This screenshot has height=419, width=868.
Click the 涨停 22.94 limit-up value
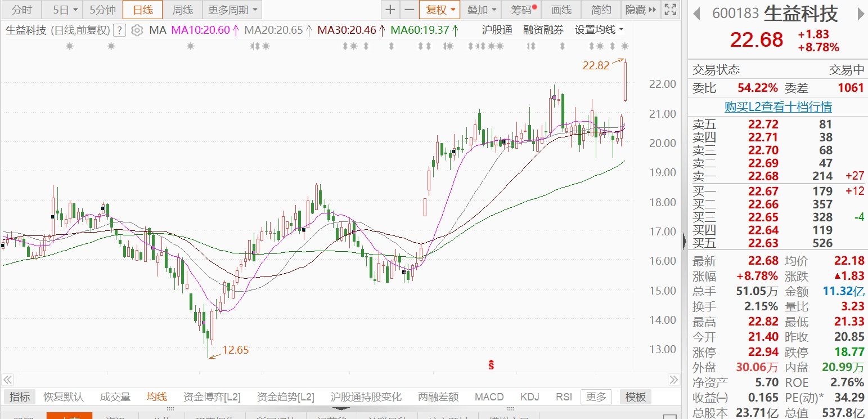point(763,353)
